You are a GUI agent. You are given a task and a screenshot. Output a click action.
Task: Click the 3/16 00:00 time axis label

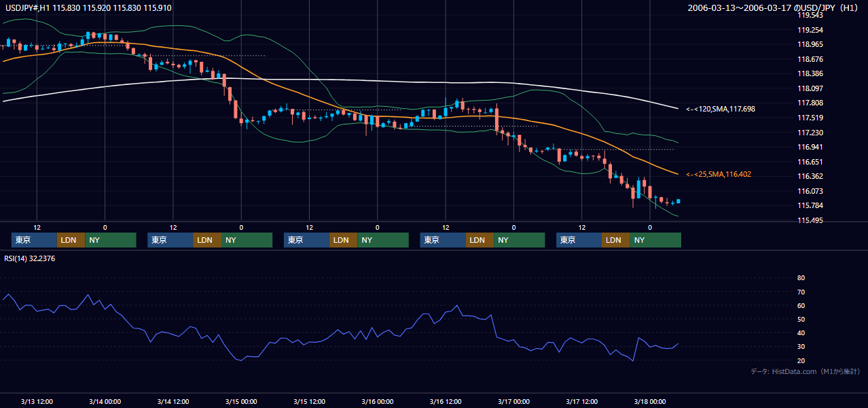[x=378, y=401]
